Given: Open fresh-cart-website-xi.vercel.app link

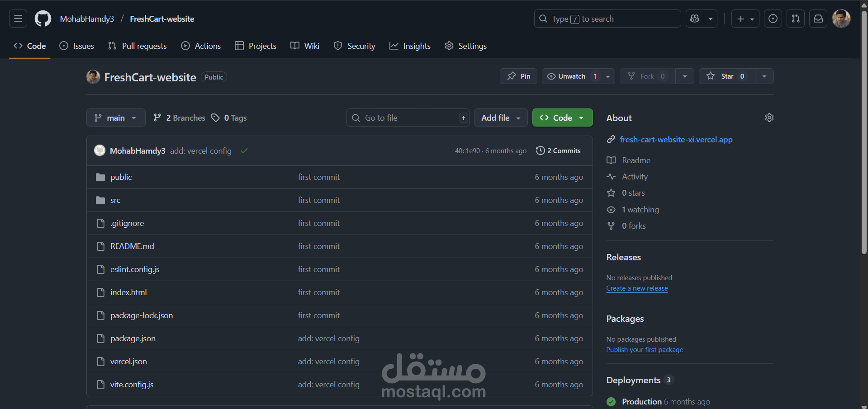Looking at the screenshot, I should point(676,140).
